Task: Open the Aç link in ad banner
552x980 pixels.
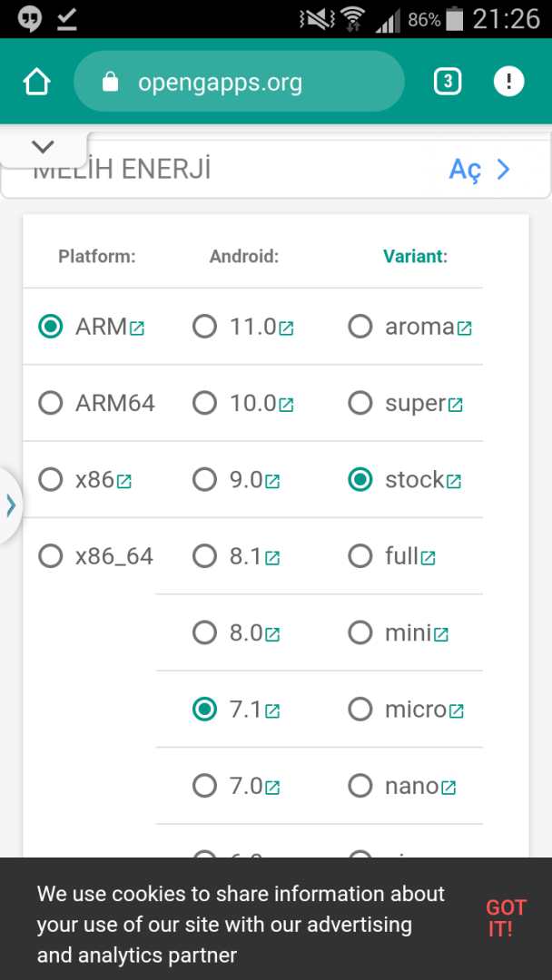Action: [465, 170]
